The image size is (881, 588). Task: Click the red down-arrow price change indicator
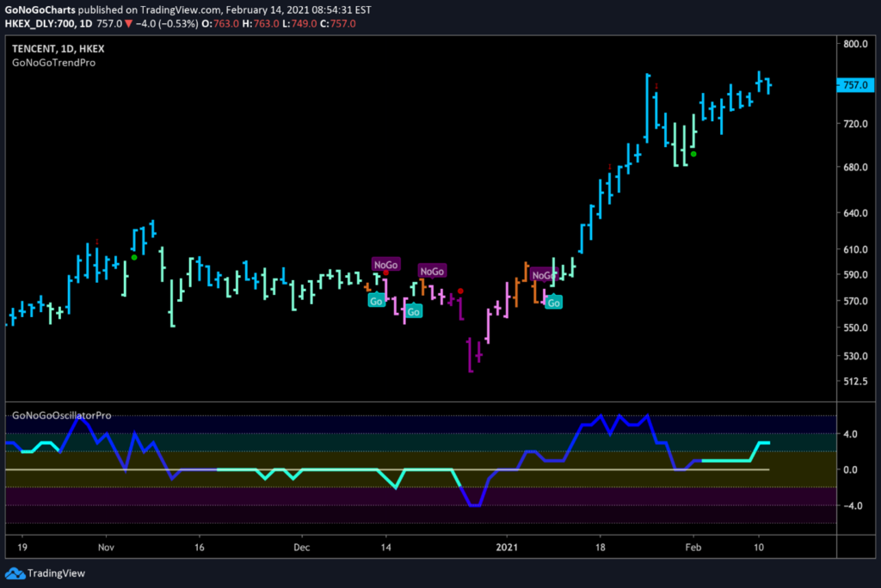point(129,23)
